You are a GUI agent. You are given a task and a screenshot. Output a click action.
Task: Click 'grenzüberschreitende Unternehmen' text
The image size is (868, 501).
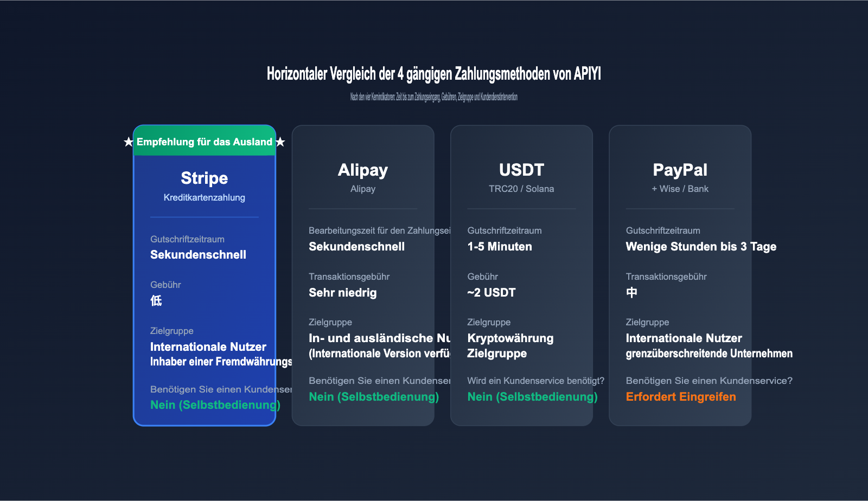tap(709, 354)
